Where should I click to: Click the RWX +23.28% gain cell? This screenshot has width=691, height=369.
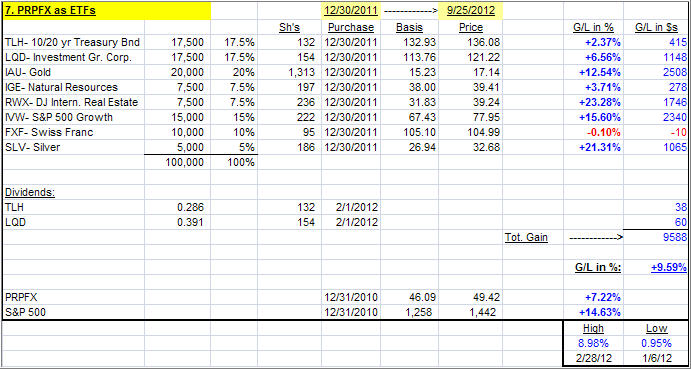(593, 103)
